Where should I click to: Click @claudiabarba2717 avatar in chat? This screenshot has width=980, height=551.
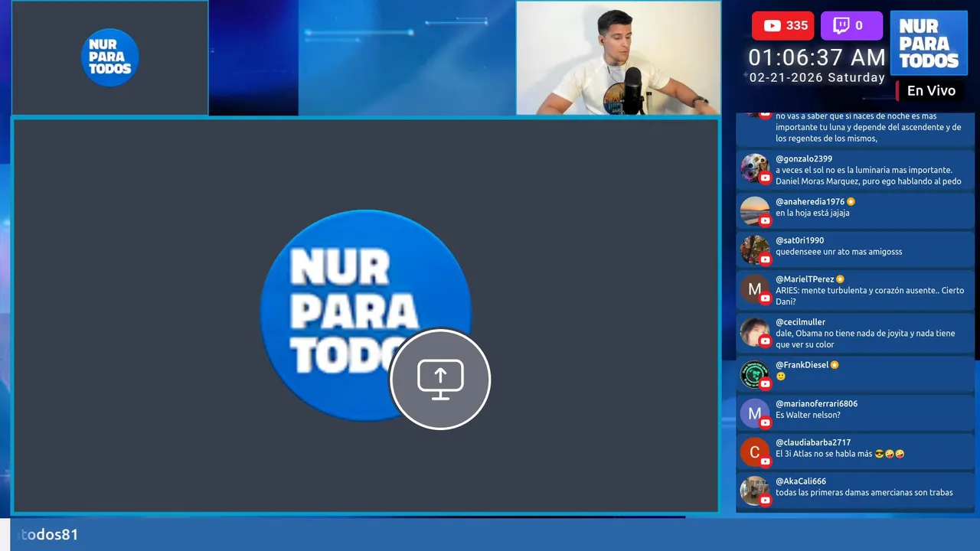pyautogui.click(x=755, y=452)
